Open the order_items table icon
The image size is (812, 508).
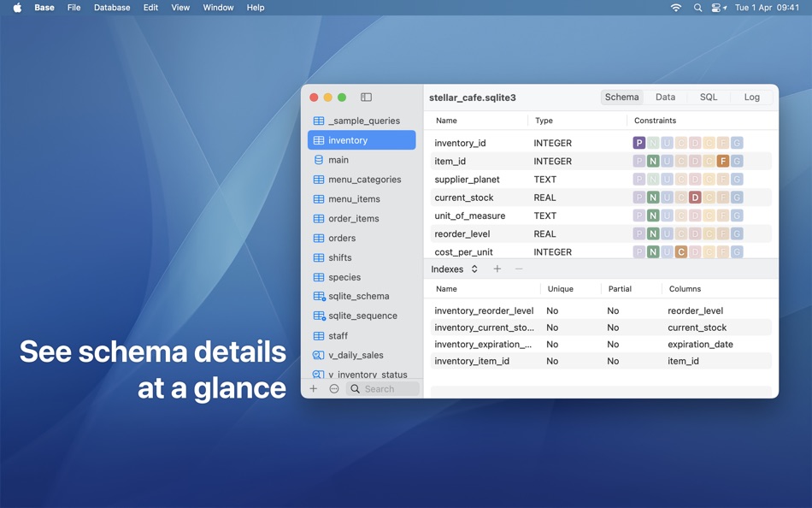point(319,219)
